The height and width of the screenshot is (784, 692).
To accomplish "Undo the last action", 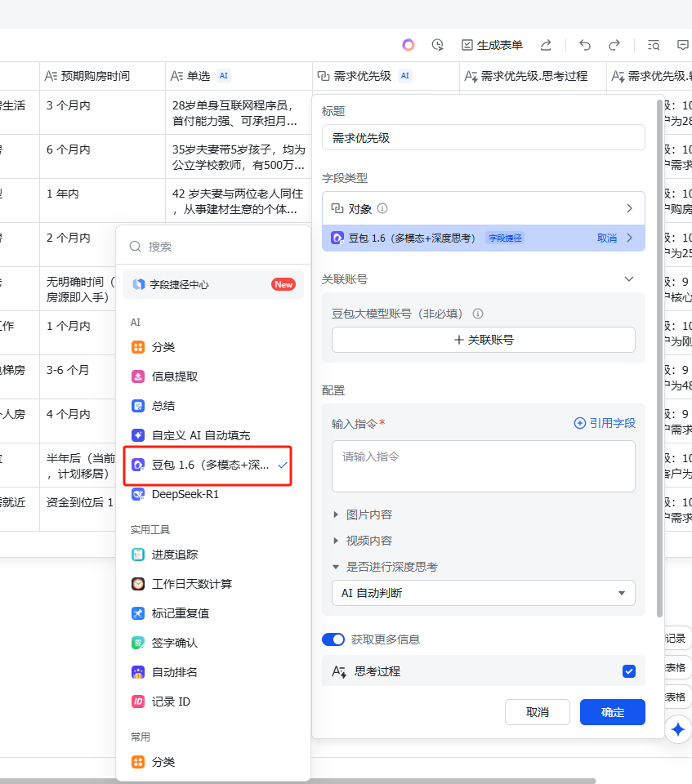I will [x=584, y=45].
